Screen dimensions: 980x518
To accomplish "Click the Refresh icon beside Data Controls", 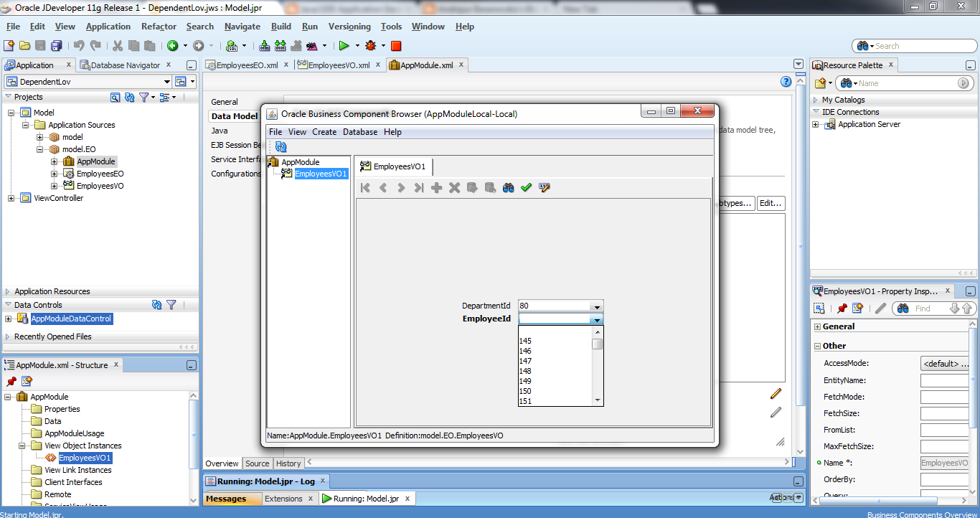I will coord(157,305).
